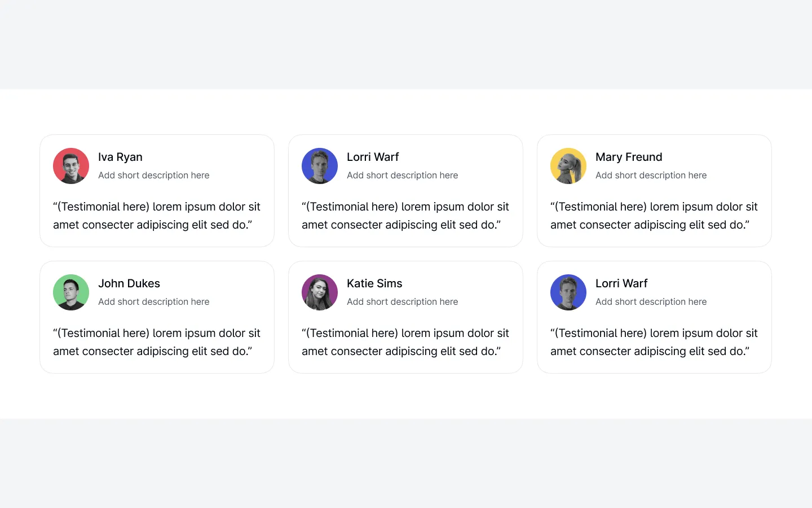Click the Katie Sims name heading
This screenshot has height=508, width=812.
[x=374, y=283]
